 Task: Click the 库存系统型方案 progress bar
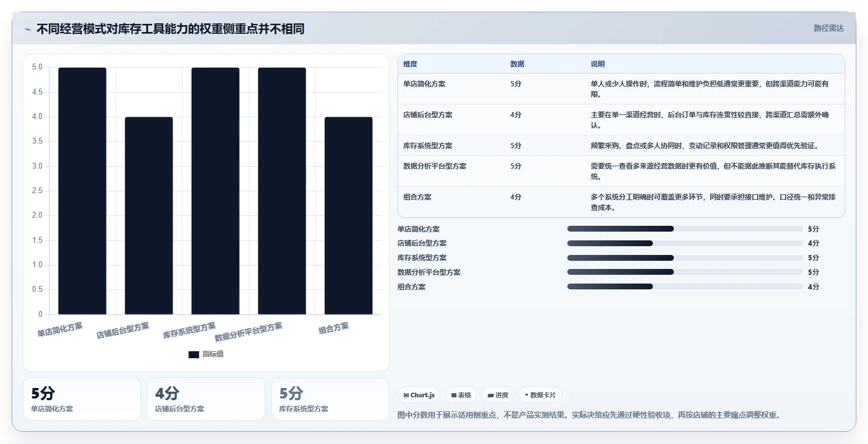click(685, 257)
